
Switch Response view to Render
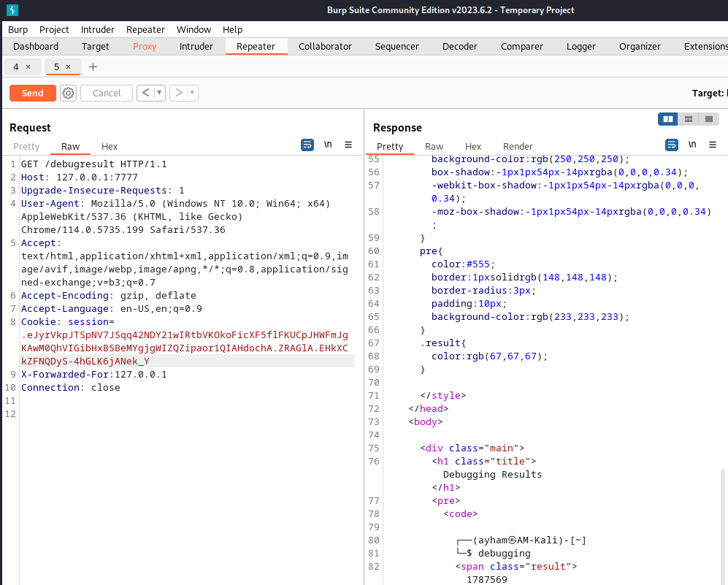(518, 146)
